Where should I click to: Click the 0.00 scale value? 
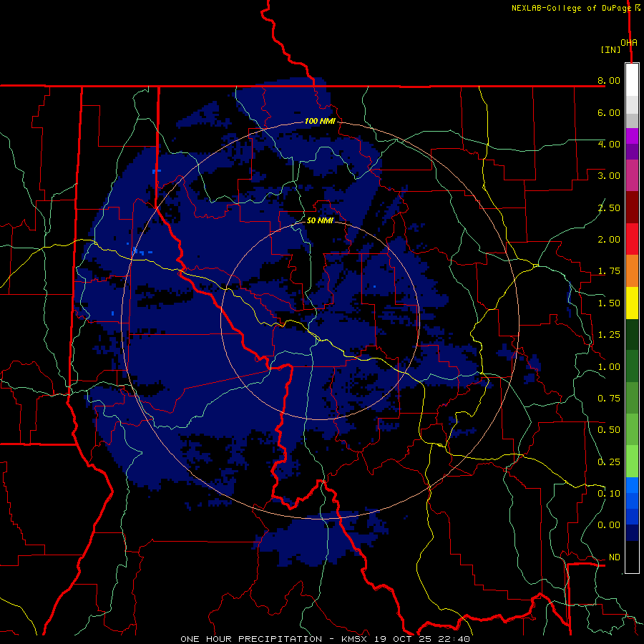tap(609, 525)
